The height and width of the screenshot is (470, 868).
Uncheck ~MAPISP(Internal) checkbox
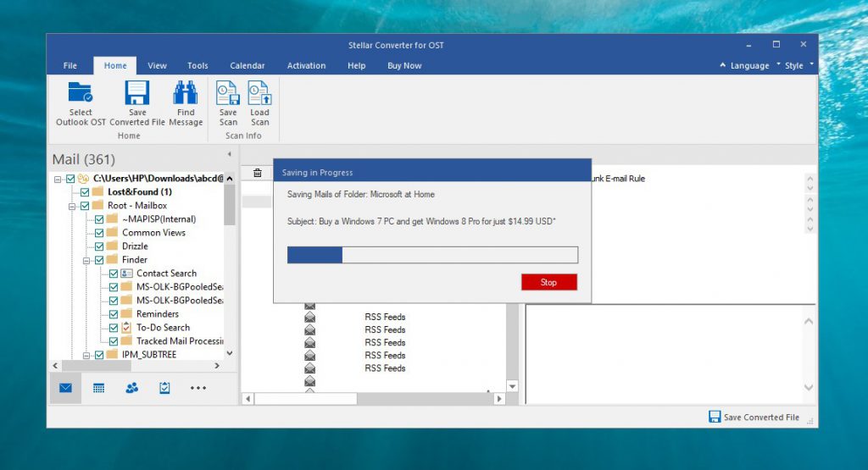pos(99,219)
